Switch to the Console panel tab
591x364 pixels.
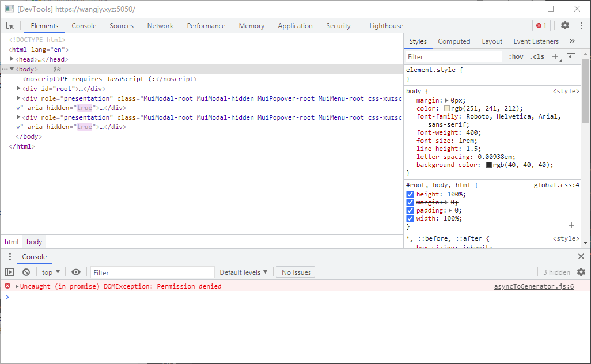(84, 25)
